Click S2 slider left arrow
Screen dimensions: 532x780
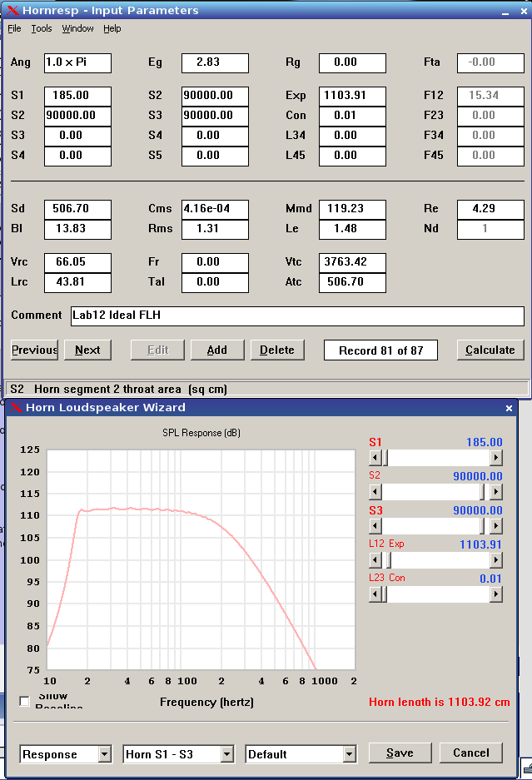(375, 491)
